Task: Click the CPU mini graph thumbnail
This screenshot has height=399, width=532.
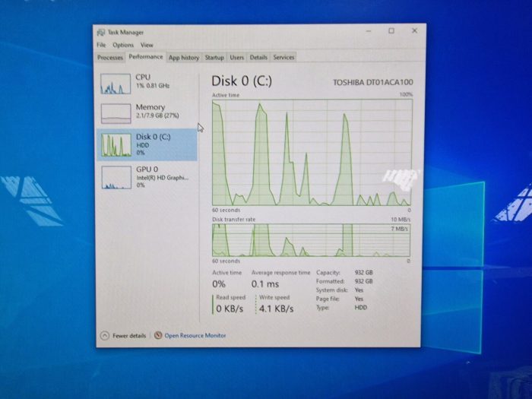Action: [x=116, y=84]
